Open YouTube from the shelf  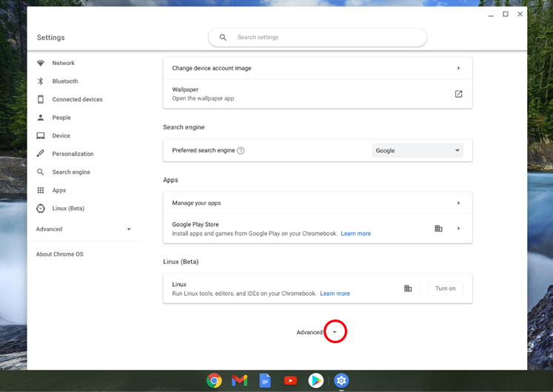[290, 380]
